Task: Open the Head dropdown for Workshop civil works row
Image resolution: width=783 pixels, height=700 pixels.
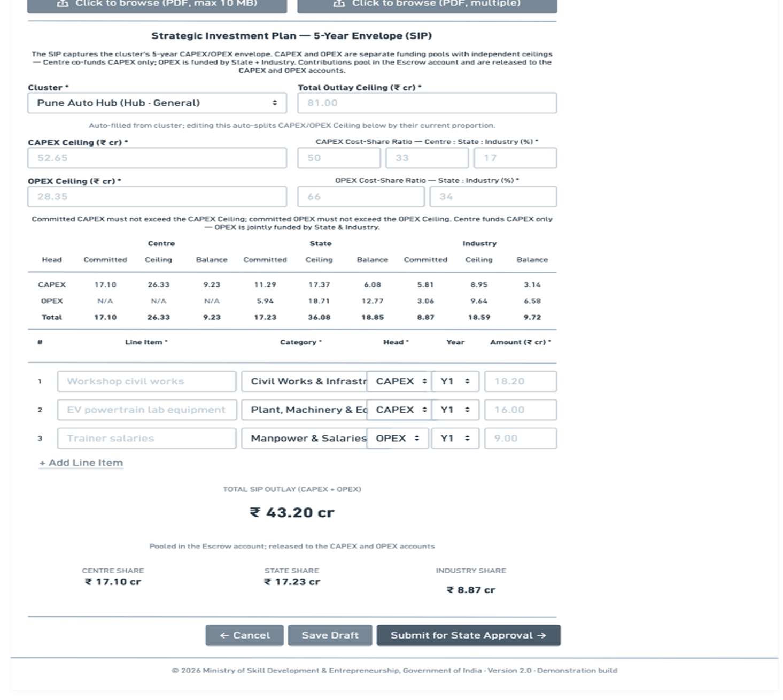Action: coord(398,381)
